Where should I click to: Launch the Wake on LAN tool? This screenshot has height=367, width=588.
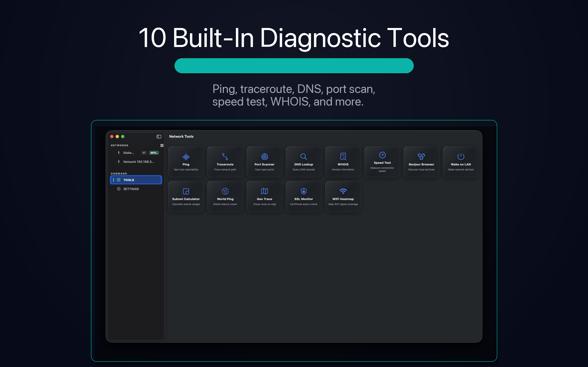tap(461, 162)
